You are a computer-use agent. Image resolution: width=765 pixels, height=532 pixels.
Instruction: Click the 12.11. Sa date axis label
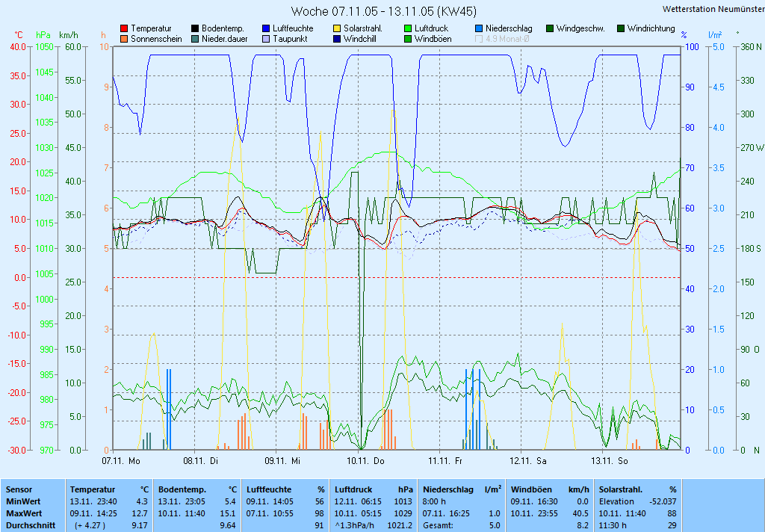pos(527,461)
